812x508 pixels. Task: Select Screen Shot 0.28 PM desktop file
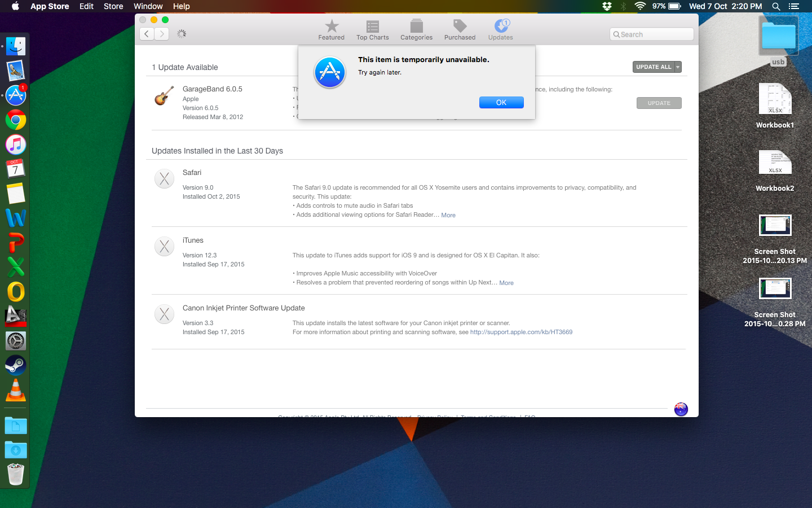(775, 303)
